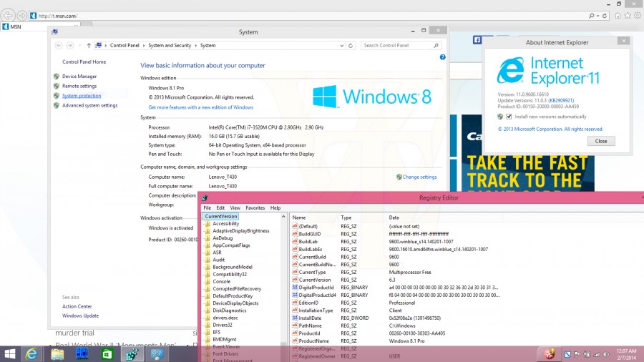Screen dimensions: 644x362
Task: Open Internet Explorer from the taskbar
Action: pyautogui.click(x=31, y=354)
